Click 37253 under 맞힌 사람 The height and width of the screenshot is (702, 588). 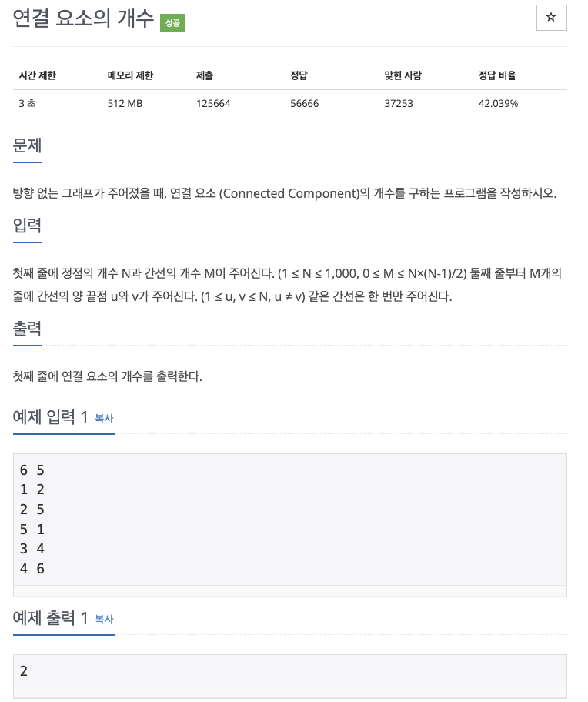point(398,103)
